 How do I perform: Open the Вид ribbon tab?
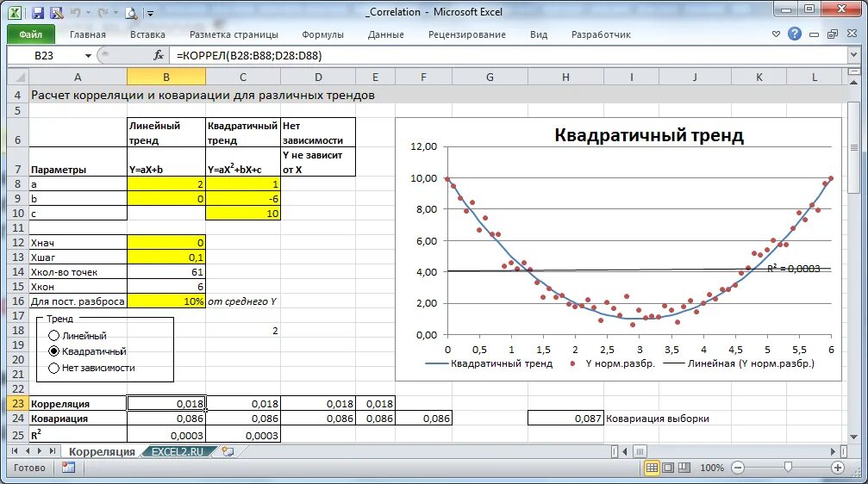coord(539,34)
